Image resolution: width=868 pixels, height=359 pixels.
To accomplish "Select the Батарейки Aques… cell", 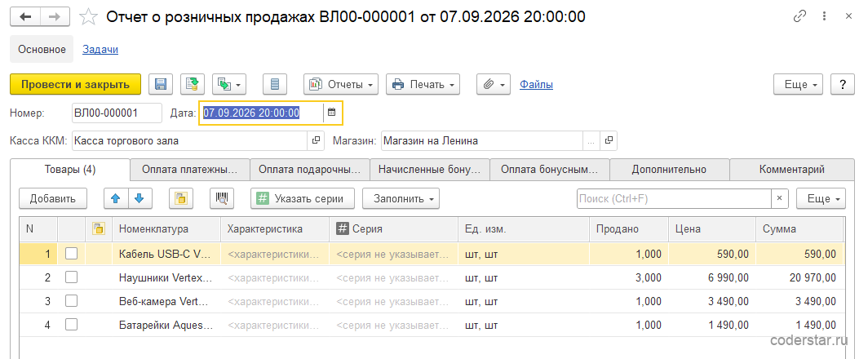I will click(x=166, y=326).
